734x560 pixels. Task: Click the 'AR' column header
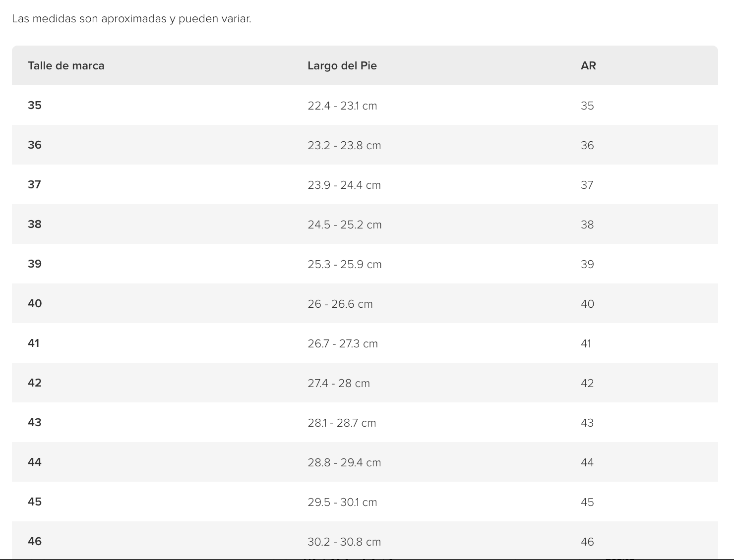point(588,65)
